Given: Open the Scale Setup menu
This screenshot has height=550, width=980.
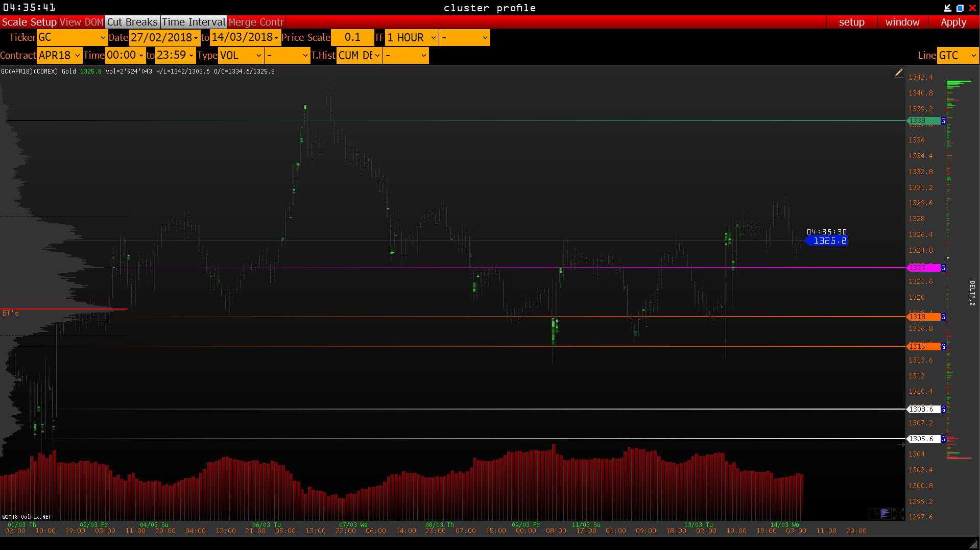Looking at the screenshot, I should (x=29, y=22).
